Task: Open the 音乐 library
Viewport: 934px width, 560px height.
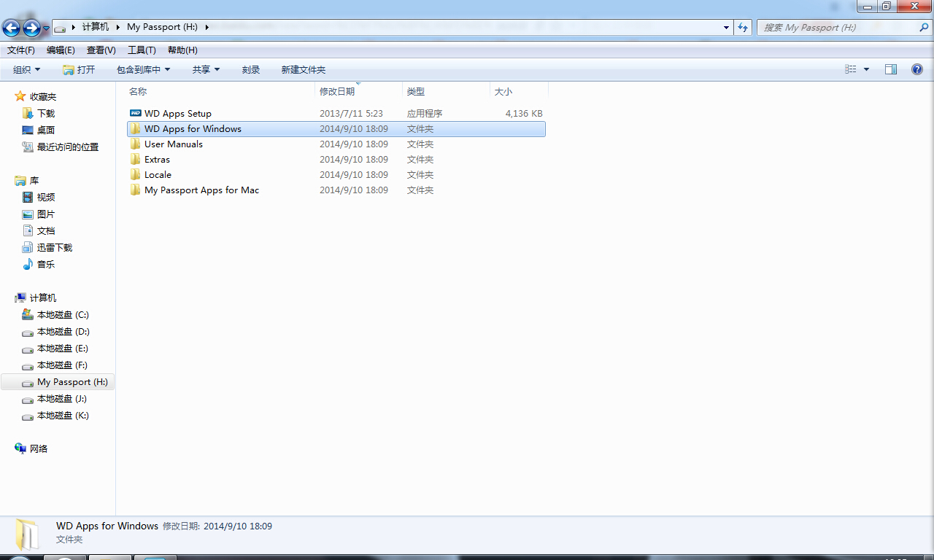Action: coord(46,265)
